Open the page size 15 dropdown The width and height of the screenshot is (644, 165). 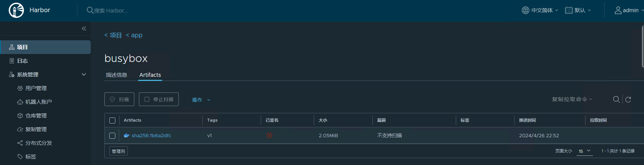click(585, 151)
